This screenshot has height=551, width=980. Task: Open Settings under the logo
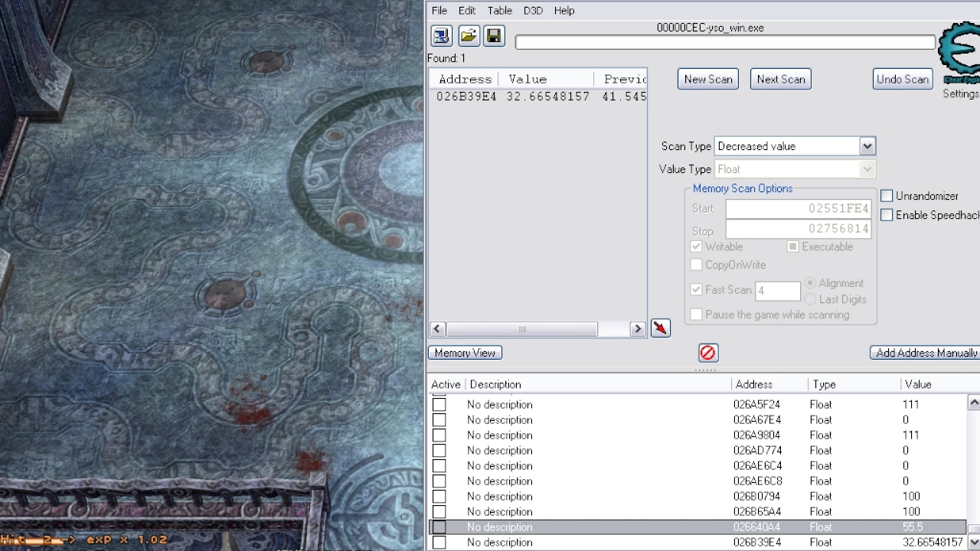[x=961, y=93]
